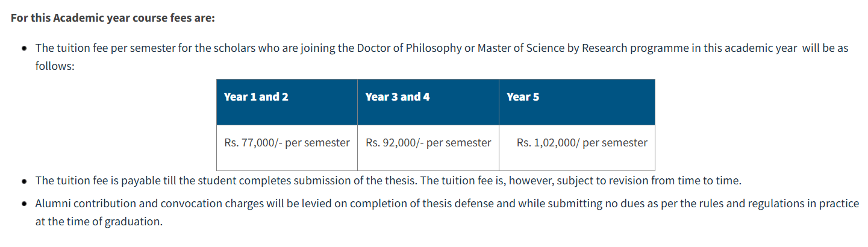Click the bullet before "Alumni contribution"
The height and width of the screenshot is (247, 868).
(23, 204)
